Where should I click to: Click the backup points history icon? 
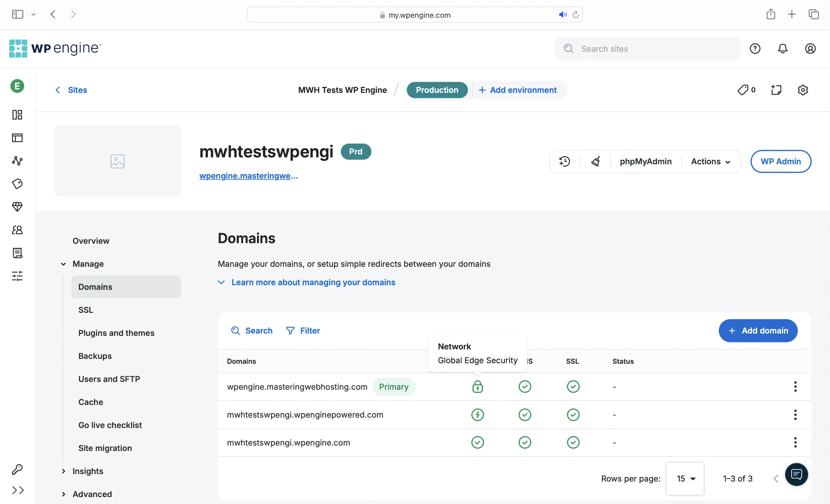[564, 161]
